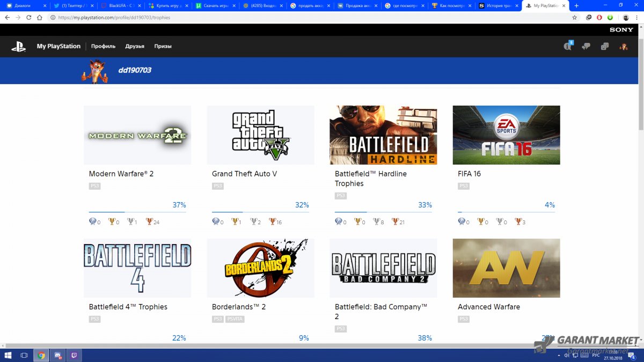Open the Друзья menu item
Viewport: 644px width, 362px height.
pyautogui.click(x=135, y=46)
